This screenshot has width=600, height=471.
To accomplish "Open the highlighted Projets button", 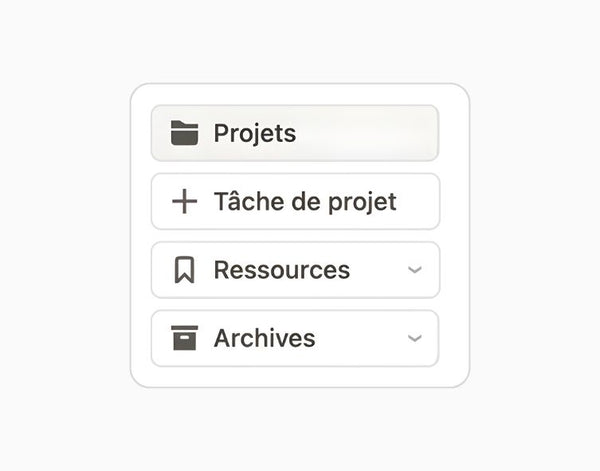I will coord(295,133).
